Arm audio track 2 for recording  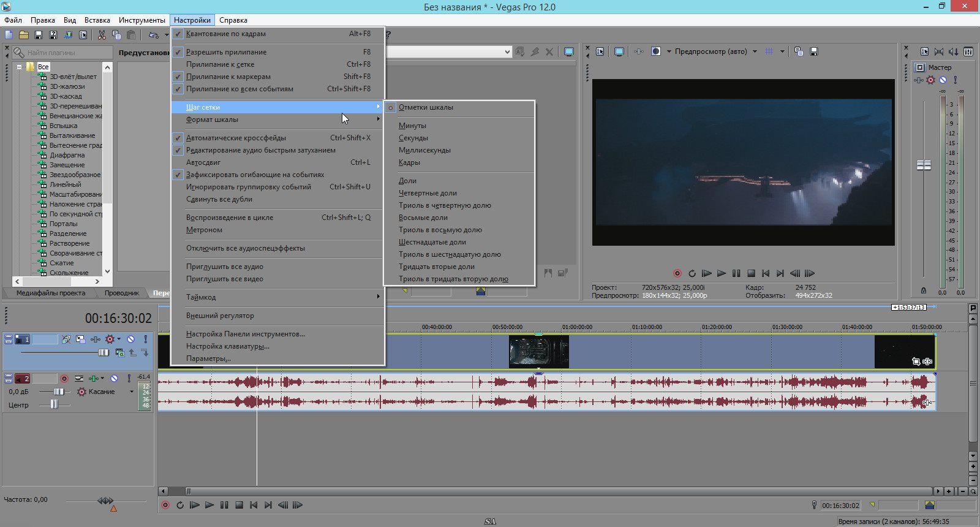pos(64,379)
